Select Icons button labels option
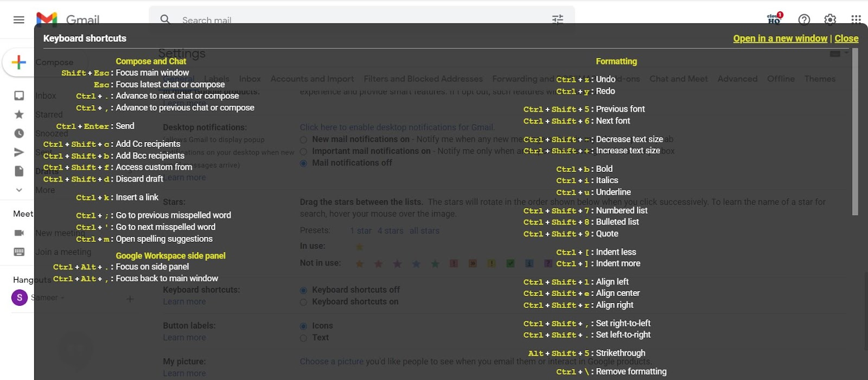This screenshot has width=868, height=380. (x=303, y=326)
